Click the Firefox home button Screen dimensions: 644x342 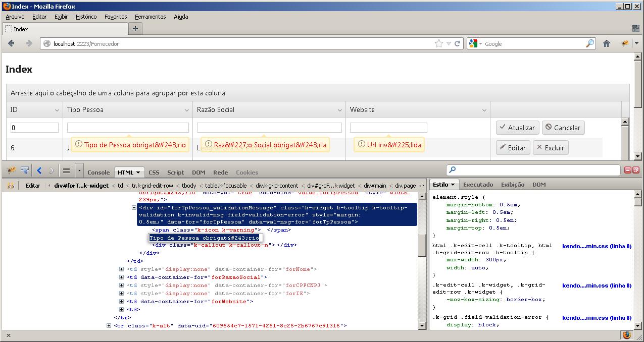point(607,44)
